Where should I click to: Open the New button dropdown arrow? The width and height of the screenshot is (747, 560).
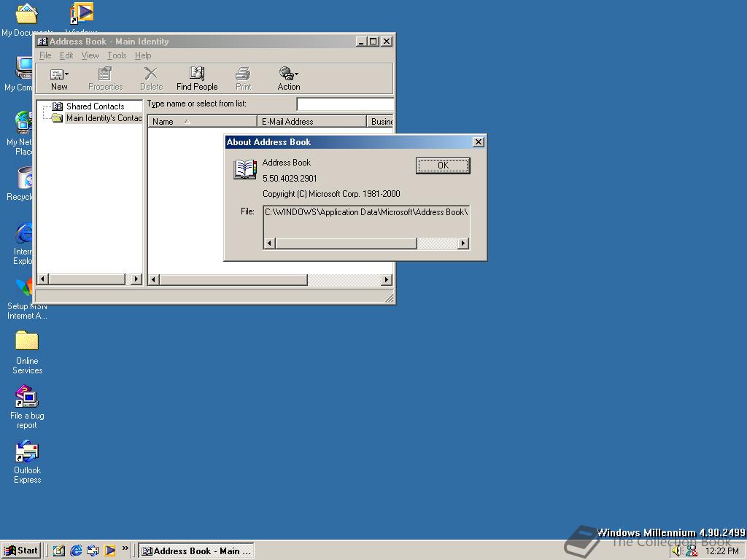66,74
